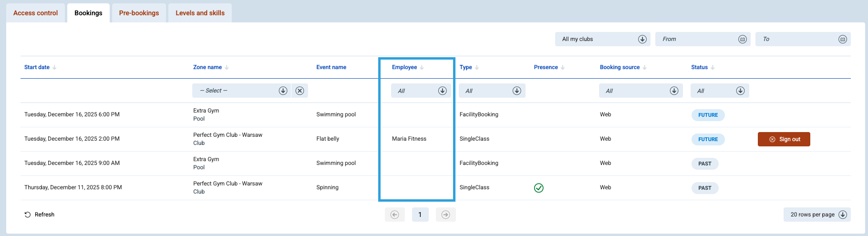868x236 pixels.
Task: Refresh the bookings list
Action: (40, 215)
